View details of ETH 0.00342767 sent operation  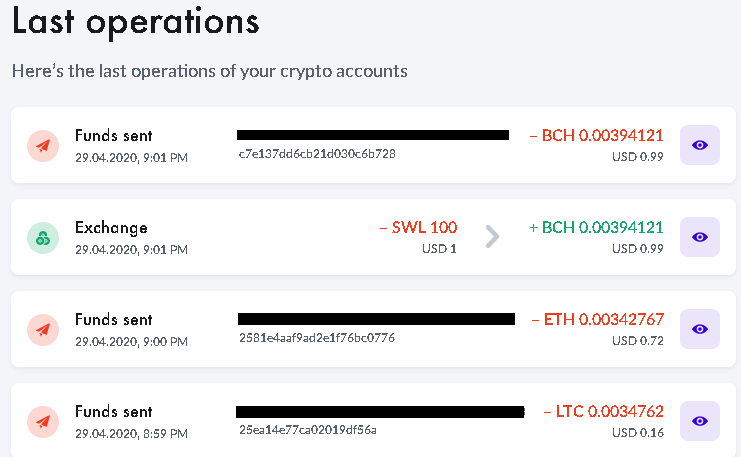[699, 329]
